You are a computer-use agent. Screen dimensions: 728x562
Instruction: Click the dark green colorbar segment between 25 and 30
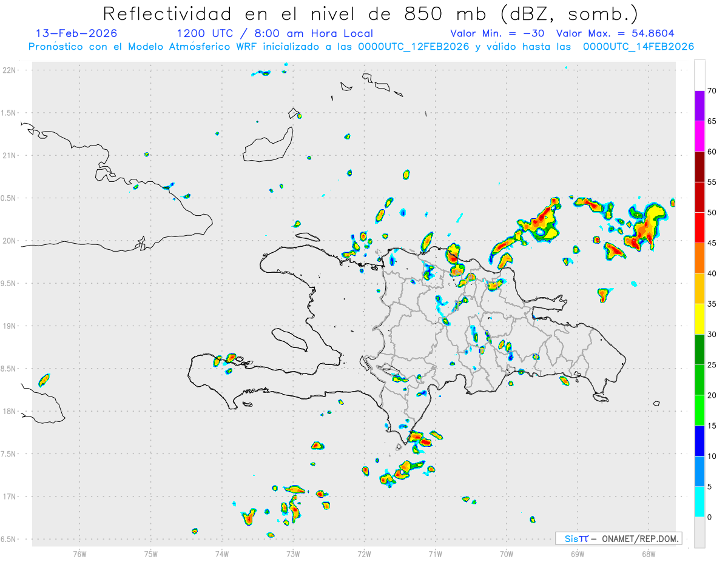pyautogui.click(x=699, y=350)
